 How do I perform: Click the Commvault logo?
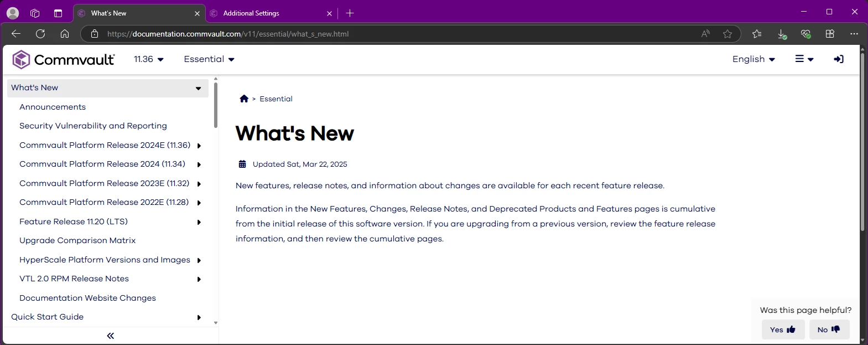(x=64, y=59)
